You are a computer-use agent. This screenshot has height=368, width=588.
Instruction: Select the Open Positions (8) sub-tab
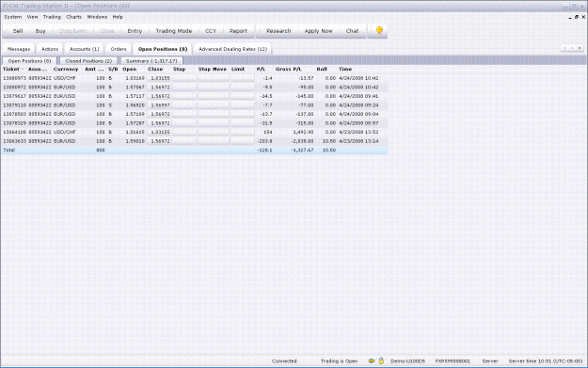(x=29, y=61)
